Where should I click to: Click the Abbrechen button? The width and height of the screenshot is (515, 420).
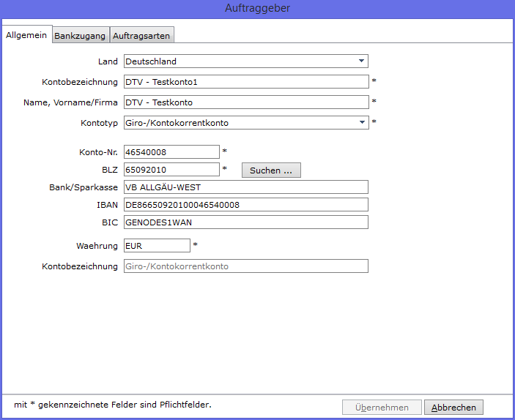453,408
